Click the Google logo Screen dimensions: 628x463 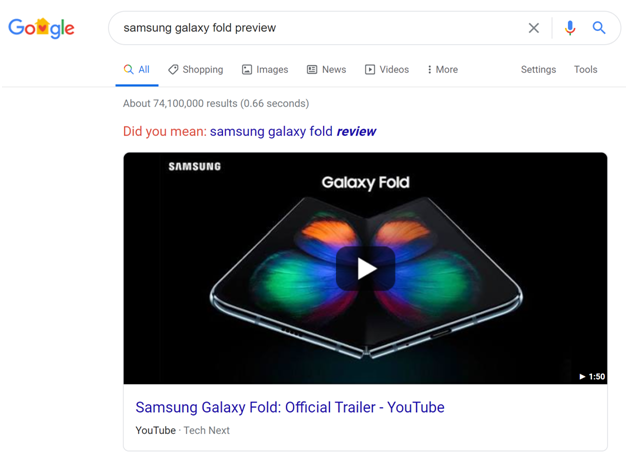(41, 28)
